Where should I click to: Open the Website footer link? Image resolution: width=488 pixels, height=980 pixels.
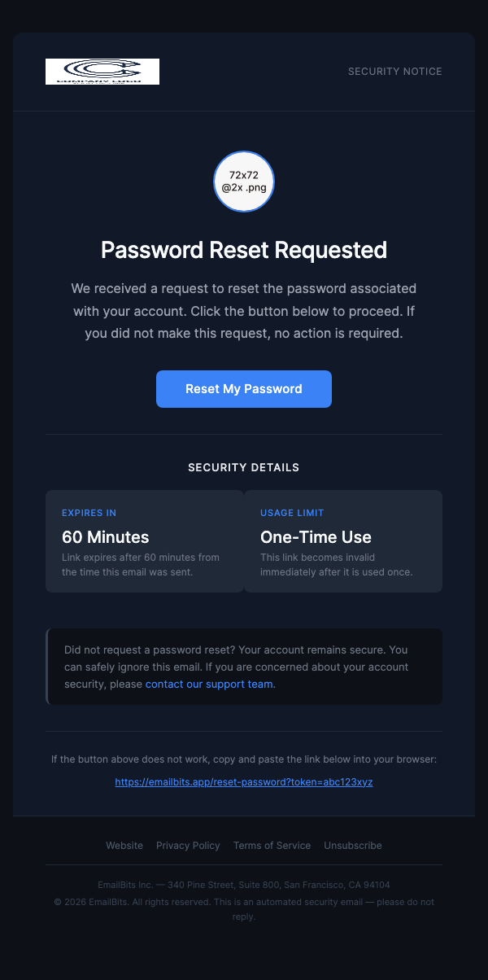pos(124,846)
